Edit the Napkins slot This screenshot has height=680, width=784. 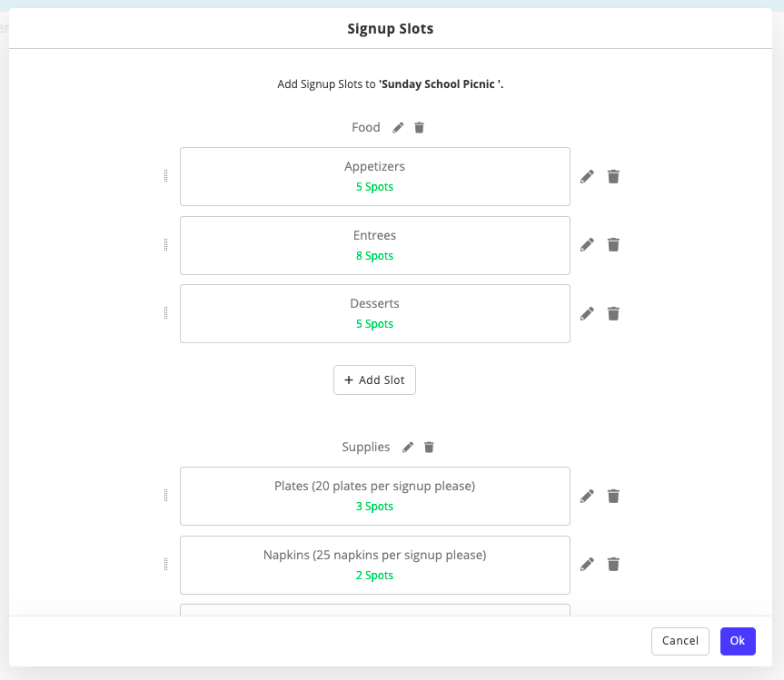587,564
